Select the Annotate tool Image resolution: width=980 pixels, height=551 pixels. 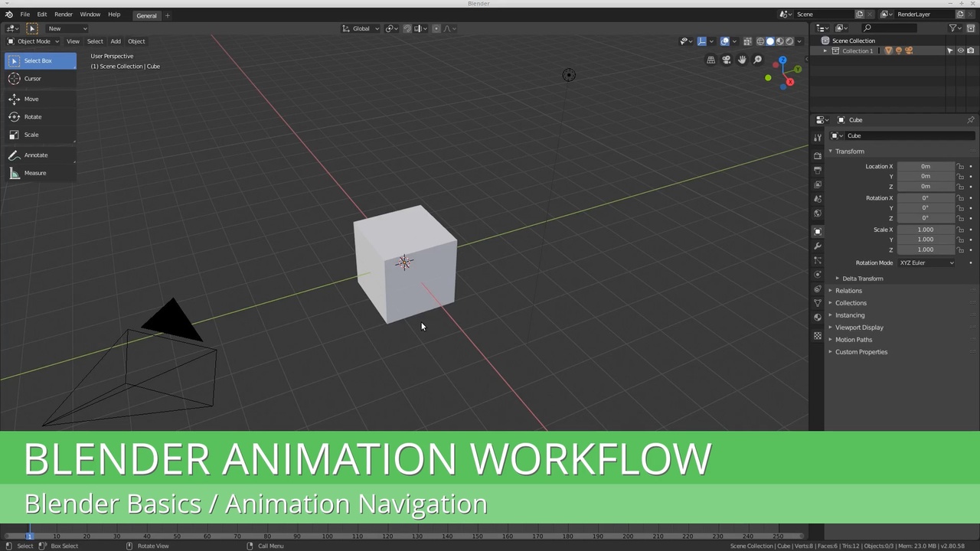tap(40, 155)
